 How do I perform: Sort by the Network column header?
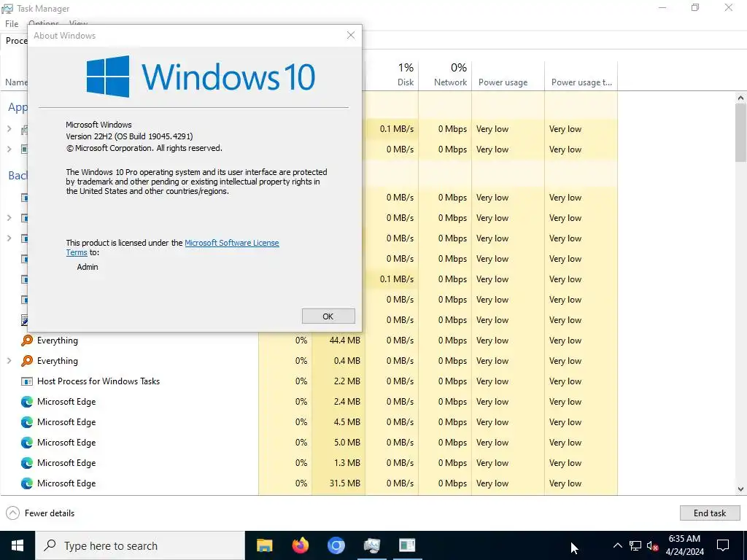point(445,75)
